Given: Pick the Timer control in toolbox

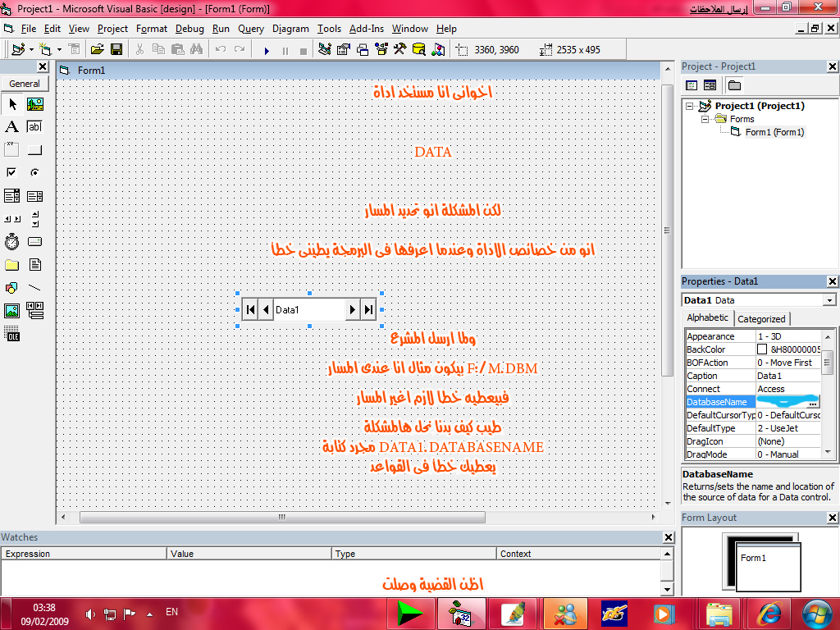Looking at the screenshot, I should coord(11,242).
